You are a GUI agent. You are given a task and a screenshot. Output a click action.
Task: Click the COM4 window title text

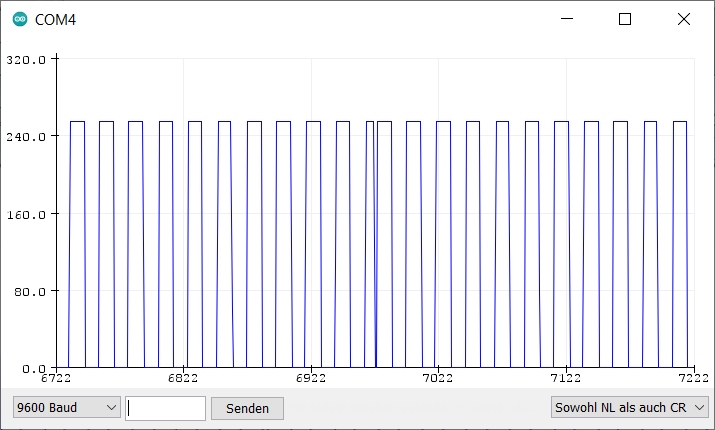tap(55, 19)
